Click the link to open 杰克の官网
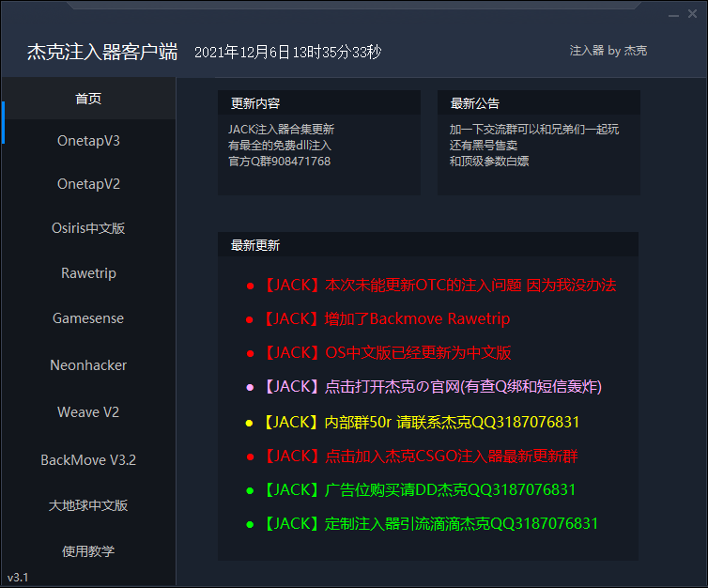Image resolution: width=708 pixels, height=588 pixels. click(432, 387)
